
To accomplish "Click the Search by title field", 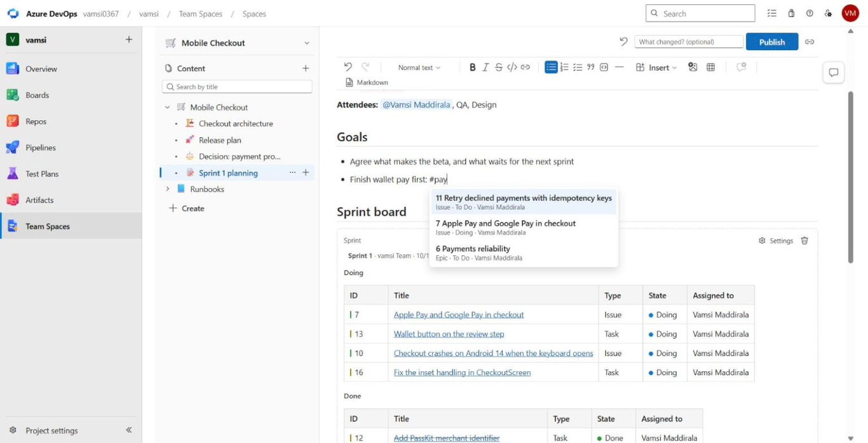I will (237, 86).
